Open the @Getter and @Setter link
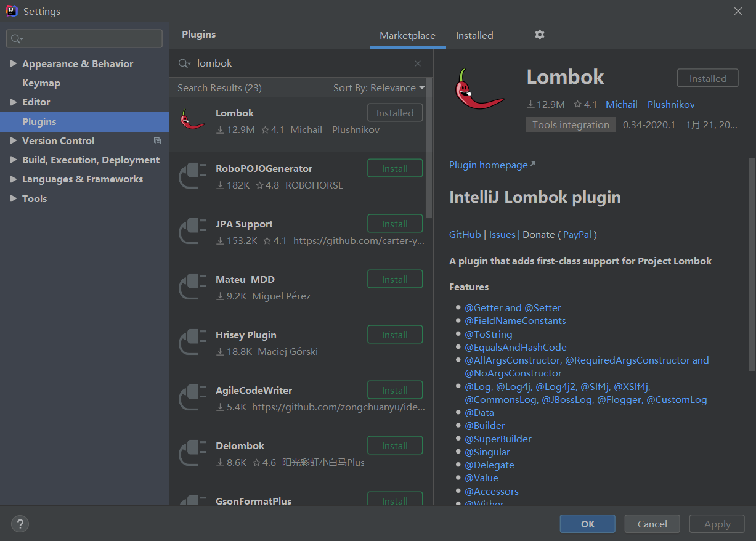This screenshot has width=756, height=541. pos(513,307)
